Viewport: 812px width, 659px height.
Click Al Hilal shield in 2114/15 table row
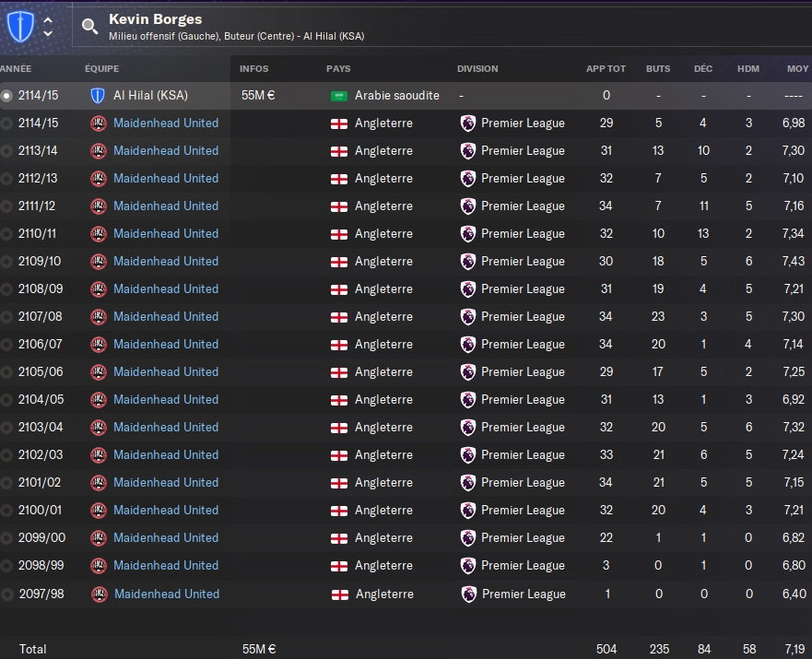(x=99, y=95)
